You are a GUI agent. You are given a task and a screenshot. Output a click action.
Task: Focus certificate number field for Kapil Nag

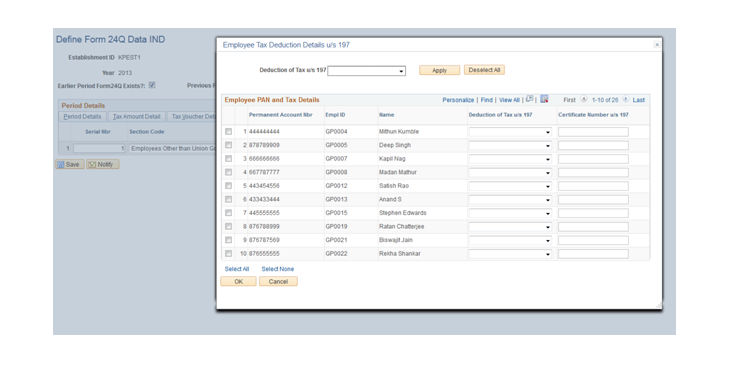tap(593, 159)
